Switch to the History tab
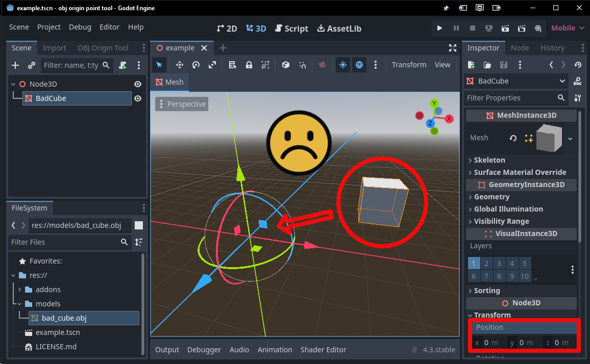The image size is (590, 364). [552, 48]
